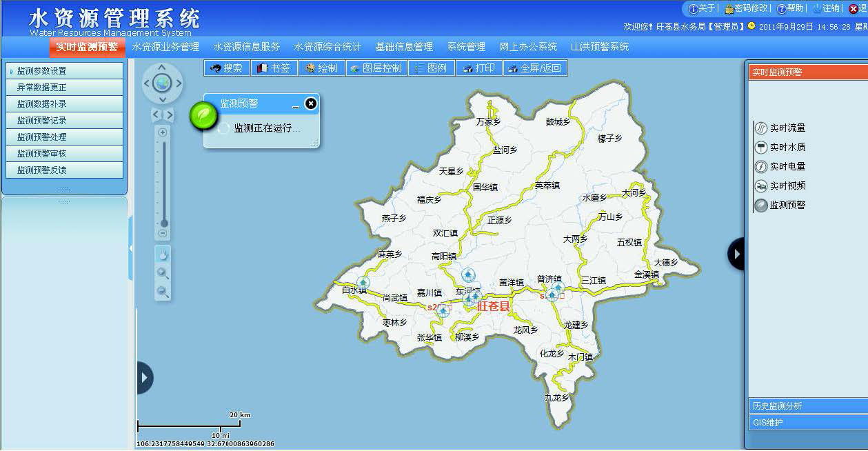The image size is (868, 451).
Task: Open 监测预警记录 from the sidebar
Action: [x=63, y=121]
